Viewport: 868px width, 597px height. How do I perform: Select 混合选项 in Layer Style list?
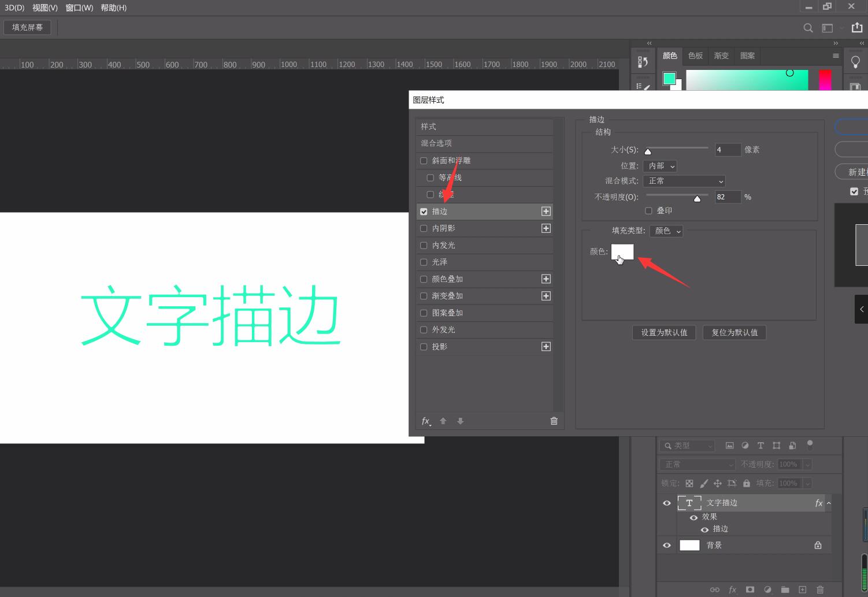tap(484, 143)
